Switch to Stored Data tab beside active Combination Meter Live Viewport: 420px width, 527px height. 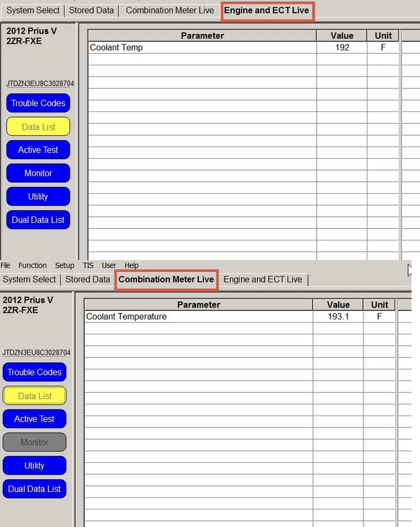(88, 279)
